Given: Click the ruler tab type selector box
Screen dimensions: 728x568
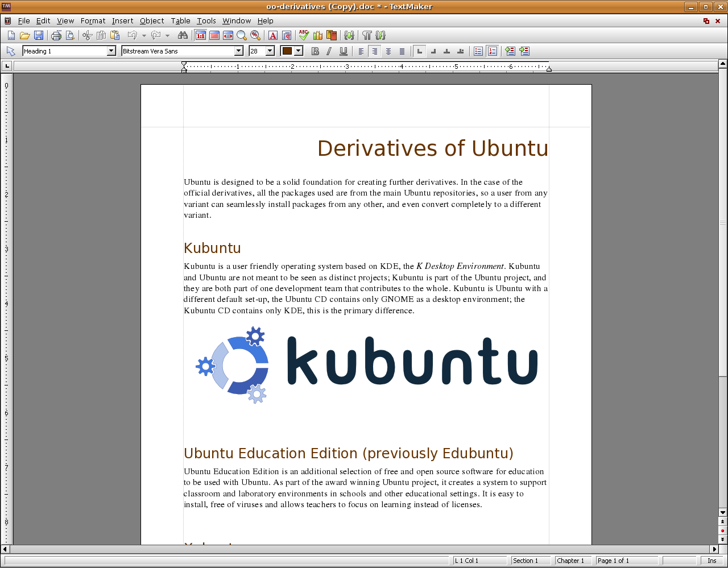Looking at the screenshot, I should click(7, 67).
